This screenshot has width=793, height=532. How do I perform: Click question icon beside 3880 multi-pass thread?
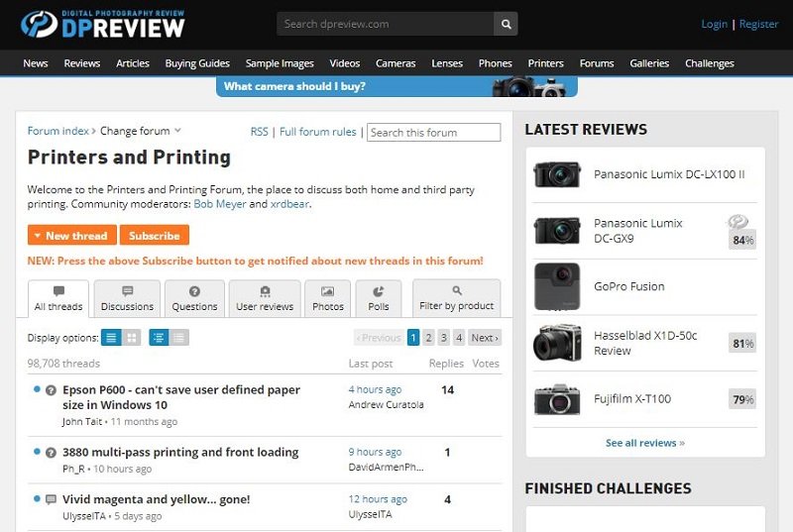[51, 453]
